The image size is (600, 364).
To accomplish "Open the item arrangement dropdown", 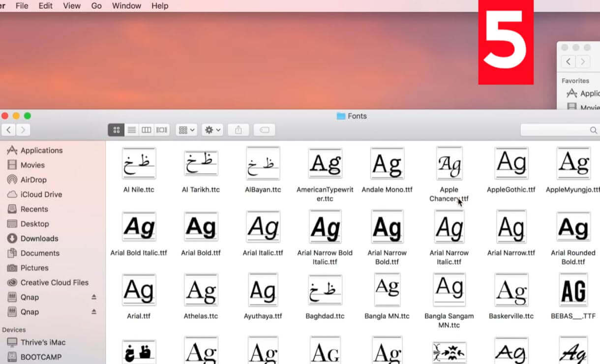I will pos(186,129).
